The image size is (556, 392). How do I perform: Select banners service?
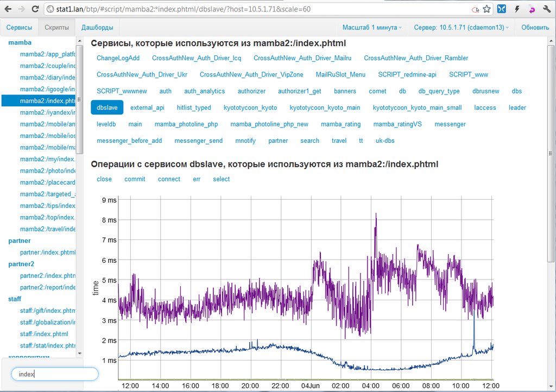(345, 91)
